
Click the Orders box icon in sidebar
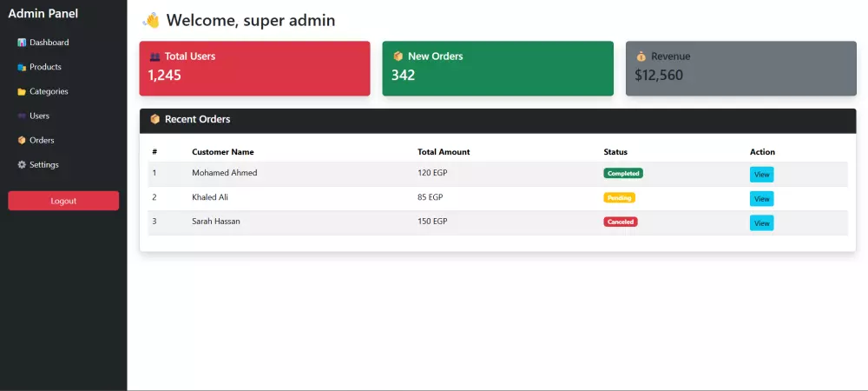[22, 140]
